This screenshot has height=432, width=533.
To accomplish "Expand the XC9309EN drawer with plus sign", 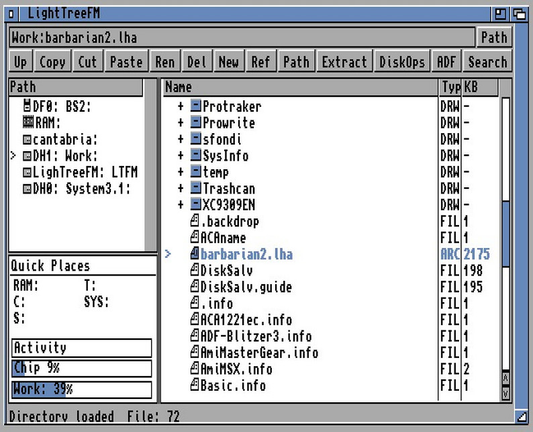I will click(180, 205).
